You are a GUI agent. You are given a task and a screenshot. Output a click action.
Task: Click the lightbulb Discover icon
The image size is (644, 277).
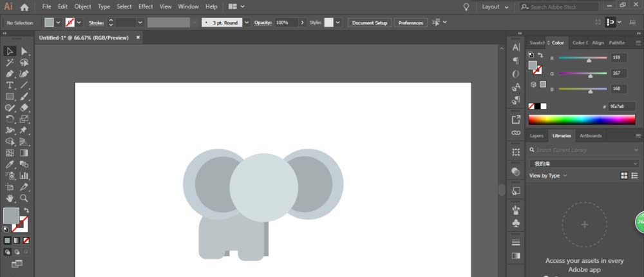(466, 7)
